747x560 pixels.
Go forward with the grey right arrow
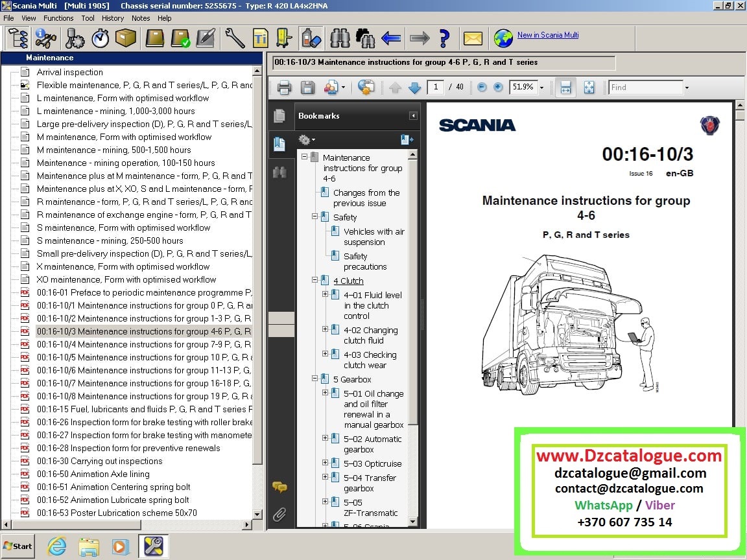pos(420,38)
